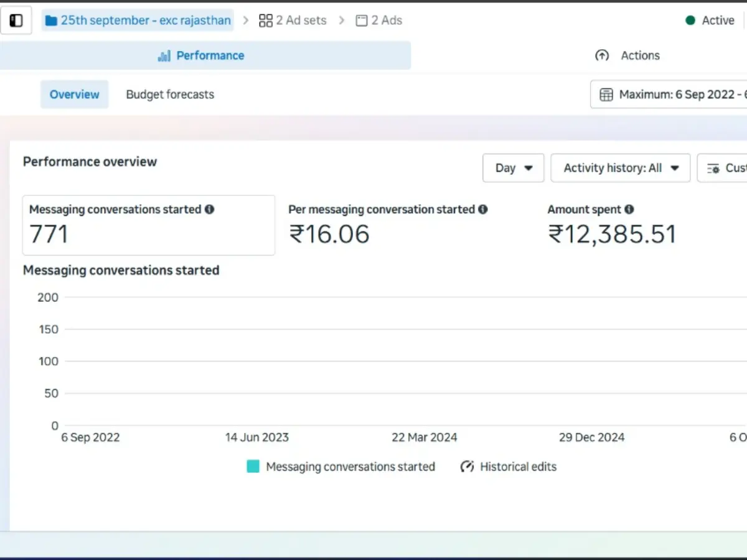The height and width of the screenshot is (560, 747).
Task: Click the calendar icon in date range
Action: (x=606, y=95)
